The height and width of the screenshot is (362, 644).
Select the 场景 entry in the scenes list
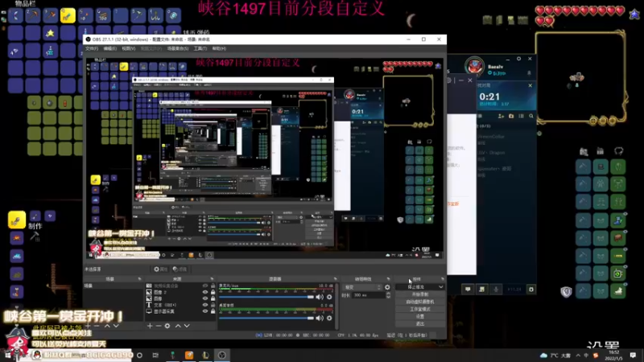113,286
